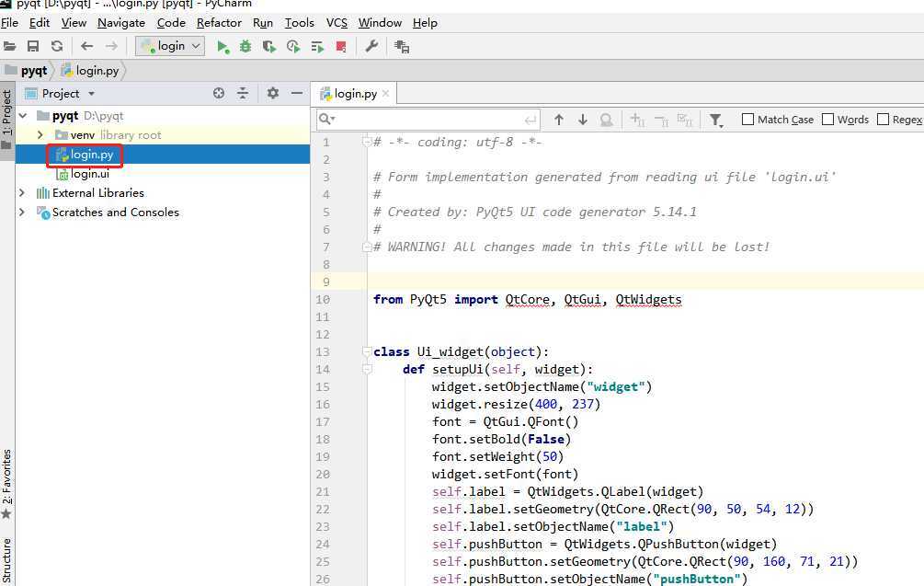Click the new-line icon in search field

[530, 120]
